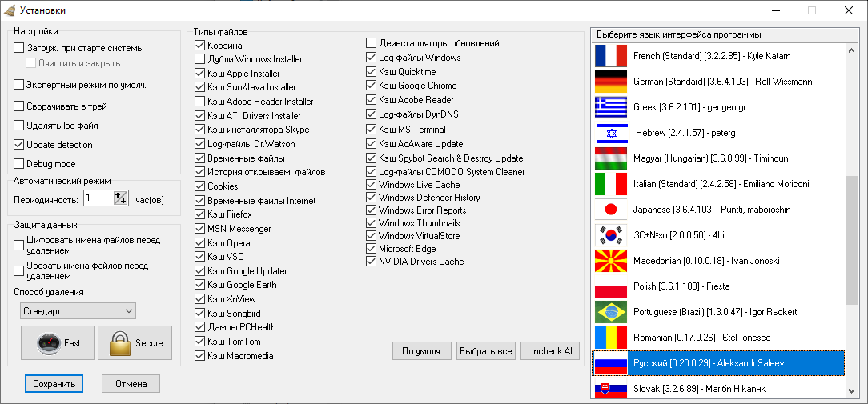The height and width of the screenshot is (404, 868).
Task: Check Урезать имена файлов перед удалением
Action: tap(19, 270)
